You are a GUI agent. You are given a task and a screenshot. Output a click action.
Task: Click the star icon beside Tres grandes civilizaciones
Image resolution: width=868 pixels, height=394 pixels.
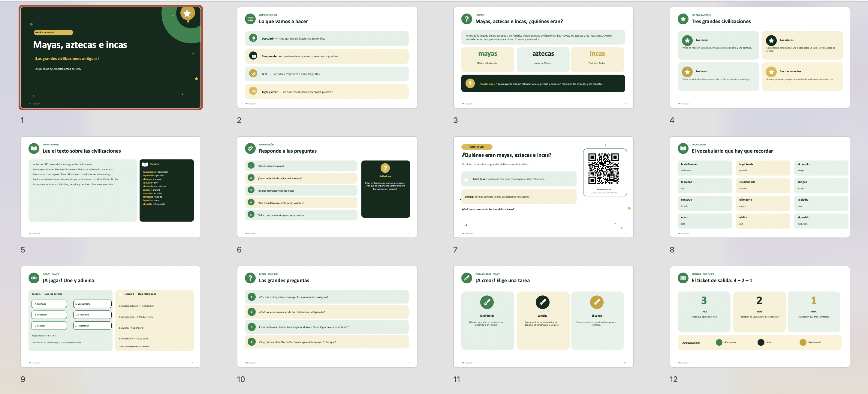tap(683, 19)
